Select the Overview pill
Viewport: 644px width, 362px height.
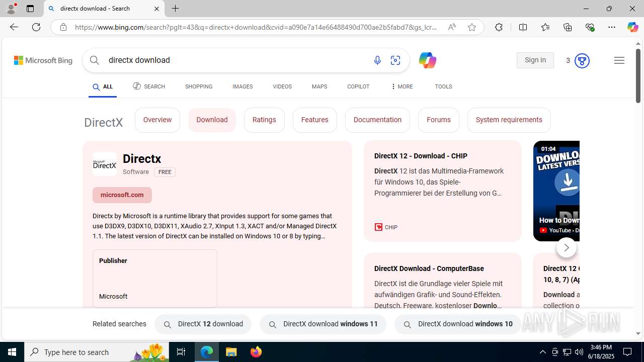tap(157, 120)
